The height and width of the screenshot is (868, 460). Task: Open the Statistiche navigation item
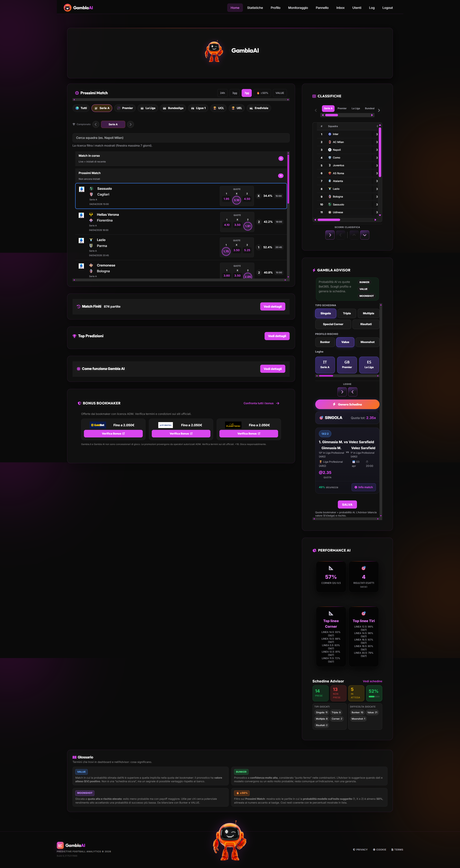255,7
